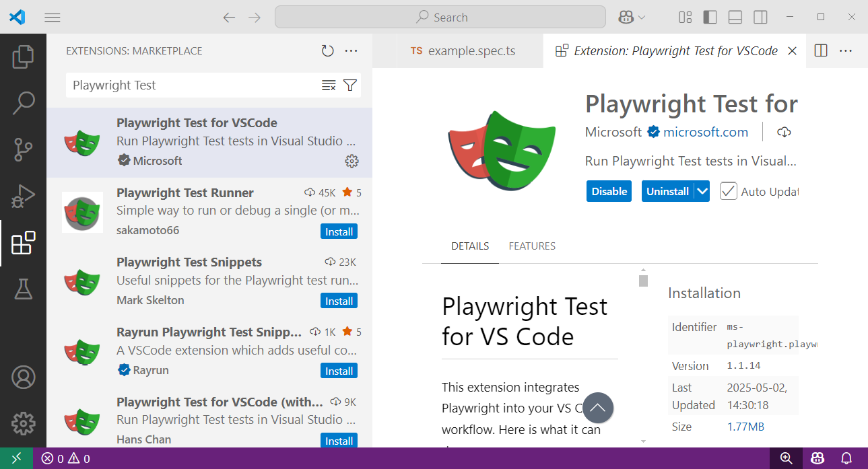Open the microsoft.com publisher link
This screenshot has height=469, width=868.
705,132
